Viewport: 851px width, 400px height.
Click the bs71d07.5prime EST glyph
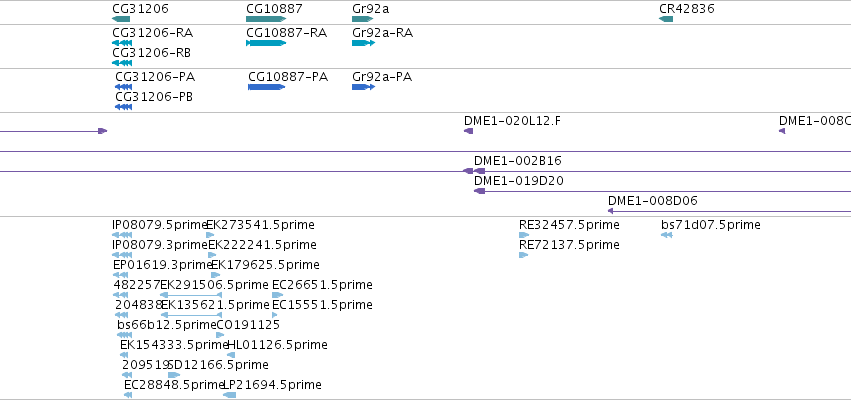coord(666,235)
